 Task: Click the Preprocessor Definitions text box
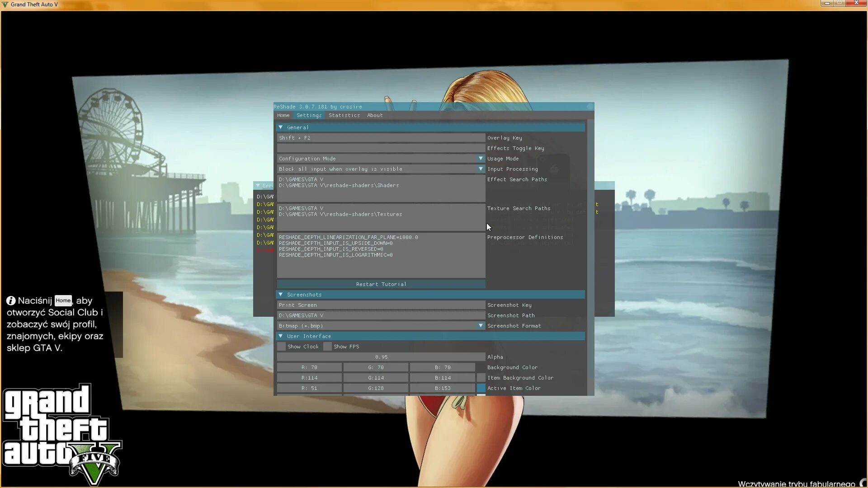click(381, 255)
